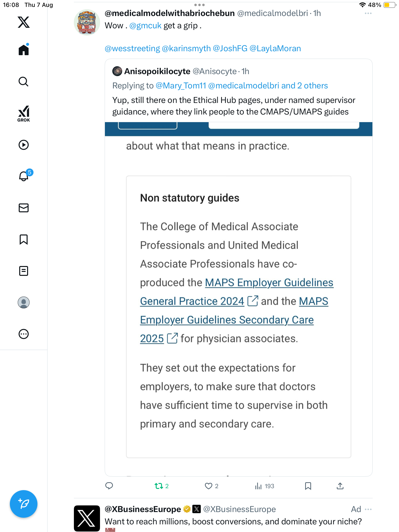The width and height of the screenshot is (399, 532).
Task: Open more options on XBusinessEurope ad
Action: tap(368, 509)
